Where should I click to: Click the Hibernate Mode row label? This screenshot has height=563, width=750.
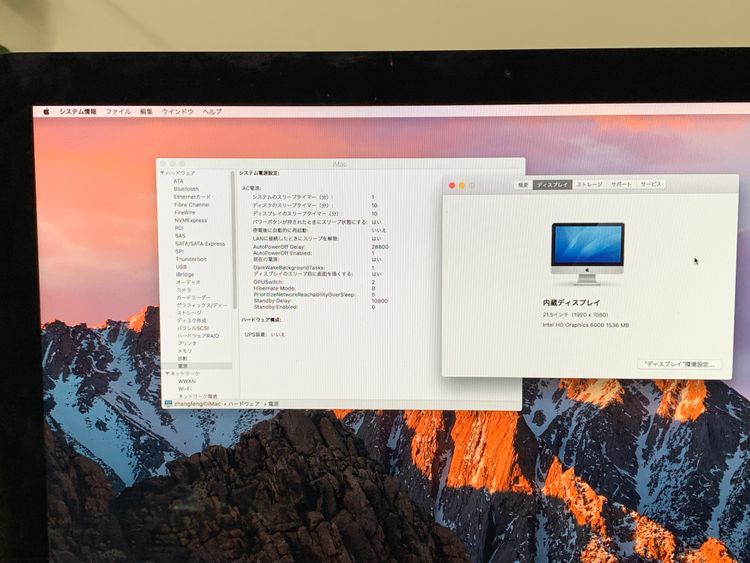point(275,288)
